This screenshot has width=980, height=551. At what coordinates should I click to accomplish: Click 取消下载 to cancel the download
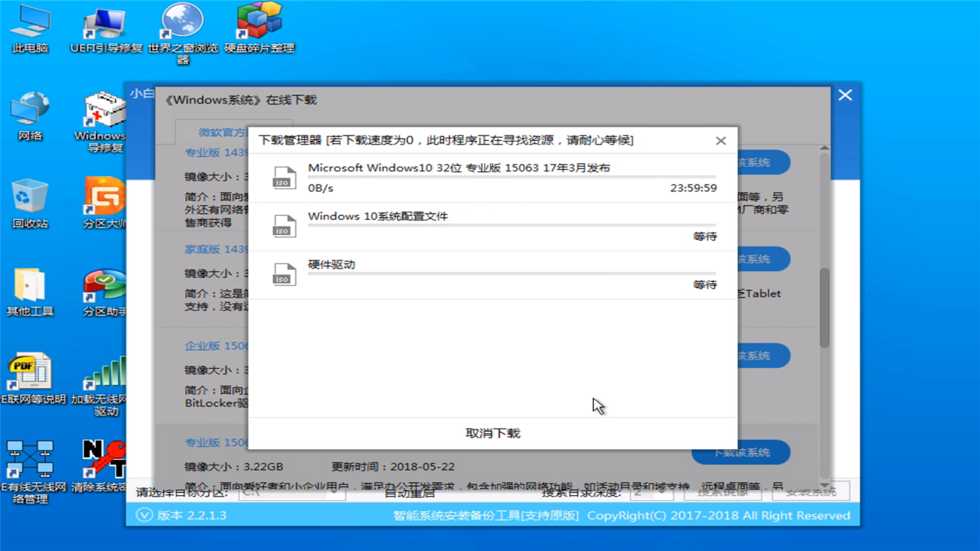pos(492,433)
